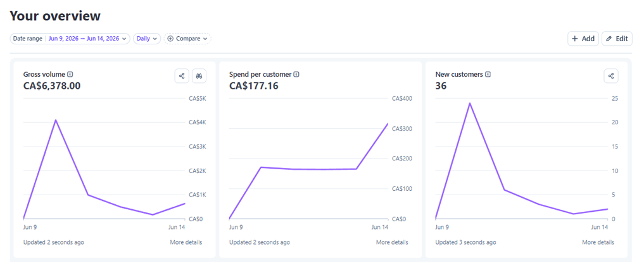Click the New customers chart line peak
644x272 pixels.
469,103
